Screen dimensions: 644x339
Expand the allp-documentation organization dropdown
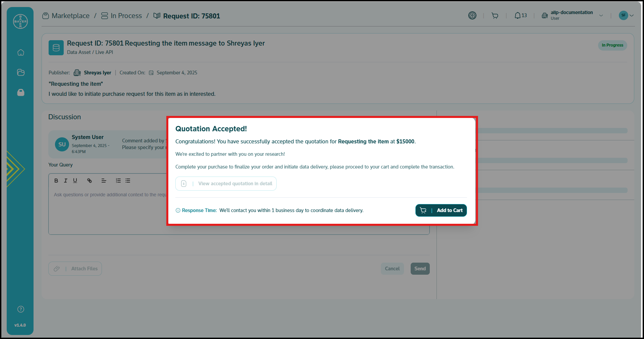point(601,15)
